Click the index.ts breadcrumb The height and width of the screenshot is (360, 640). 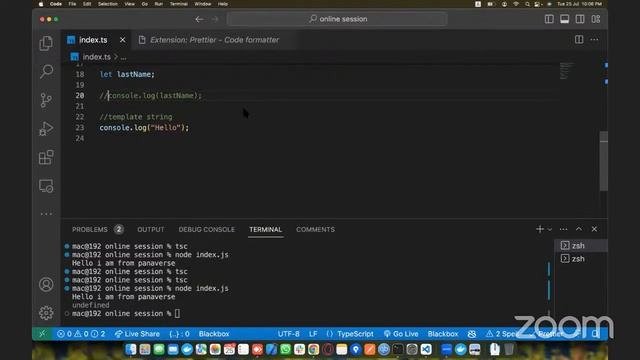point(96,57)
